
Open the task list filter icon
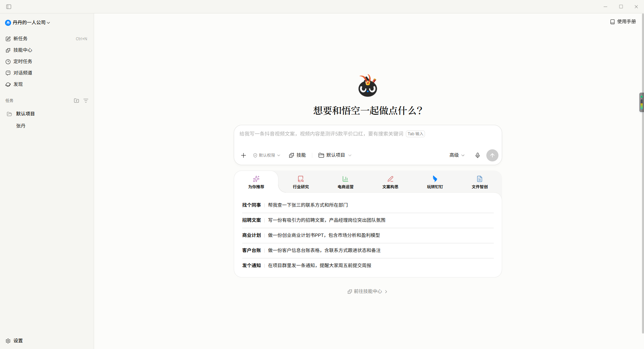[x=86, y=101]
